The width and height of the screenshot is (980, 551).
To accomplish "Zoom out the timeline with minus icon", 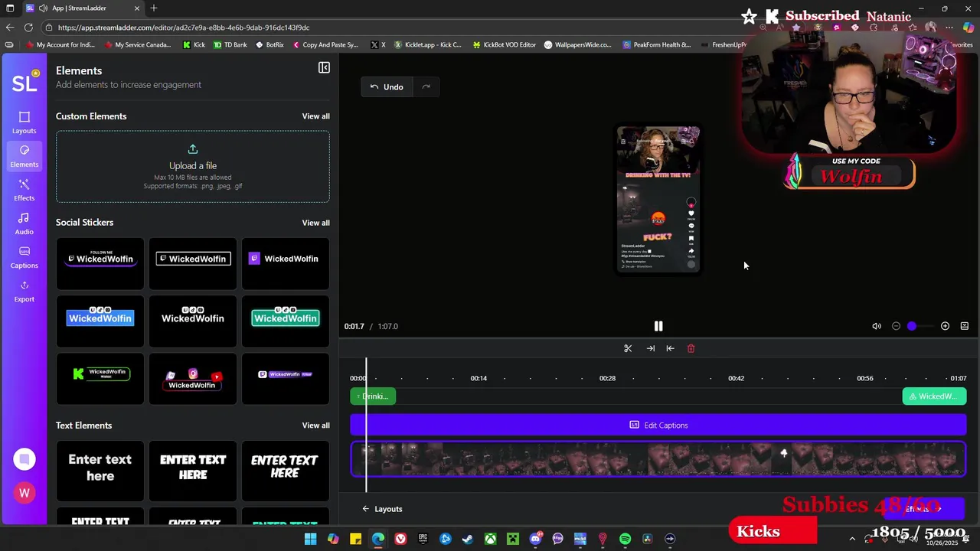I will 896,326.
